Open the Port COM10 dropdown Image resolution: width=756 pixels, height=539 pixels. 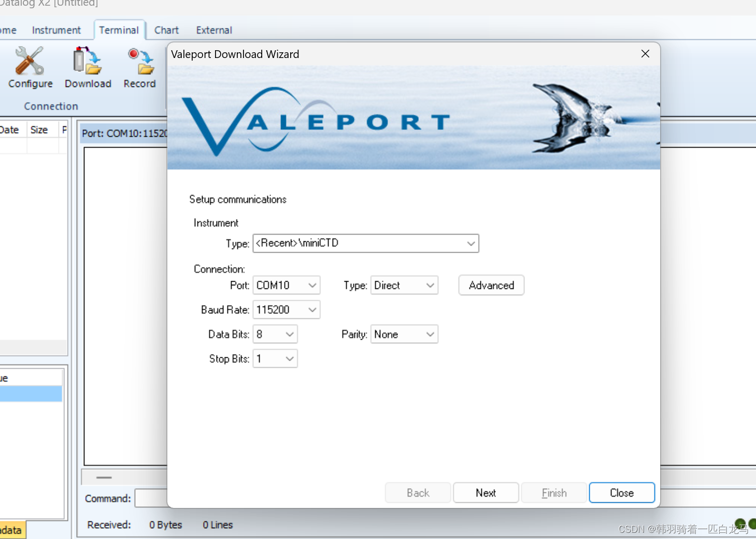click(x=287, y=285)
